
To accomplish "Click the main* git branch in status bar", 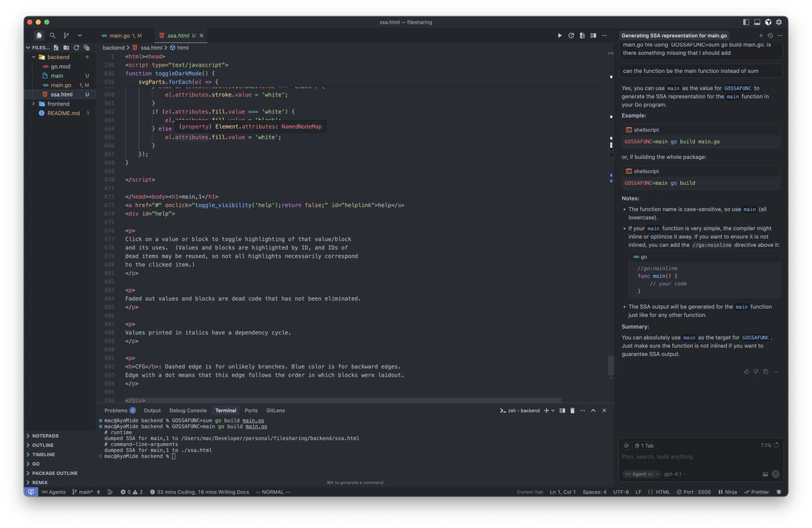I will 84,492.
